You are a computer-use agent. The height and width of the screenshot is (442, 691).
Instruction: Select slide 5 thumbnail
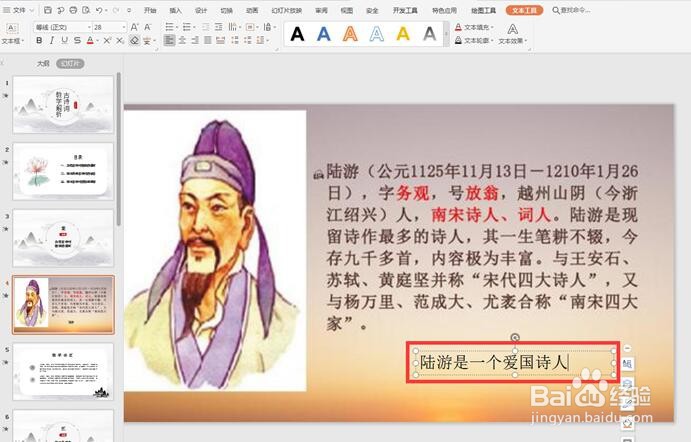63,371
